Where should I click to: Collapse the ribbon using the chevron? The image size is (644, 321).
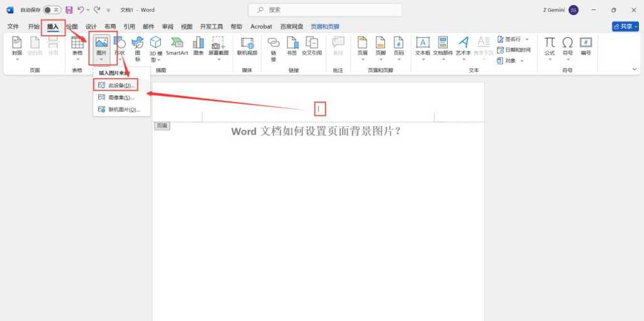[635, 69]
